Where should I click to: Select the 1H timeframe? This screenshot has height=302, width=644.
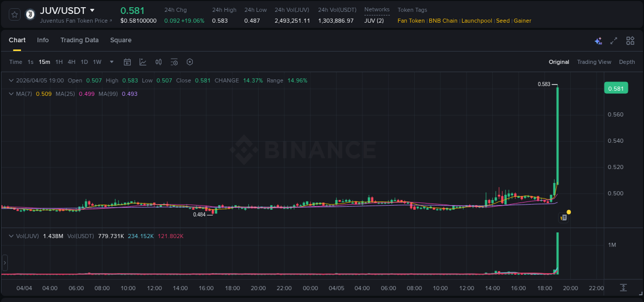(59, 62)
